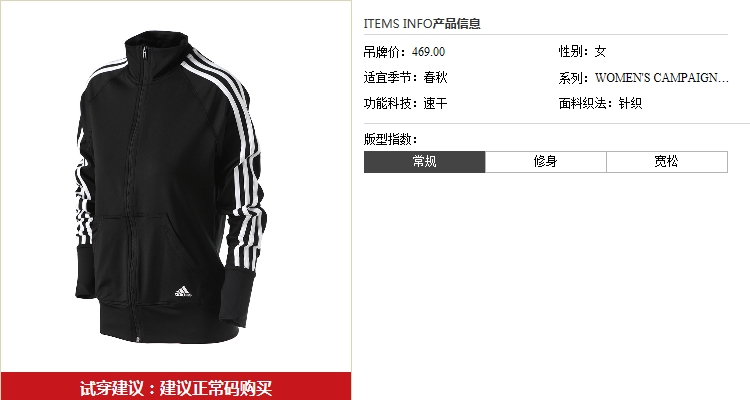The image size is (750, 400).
Task: Click the 吊牌价 469.00 price text
Action: (404, 52)
